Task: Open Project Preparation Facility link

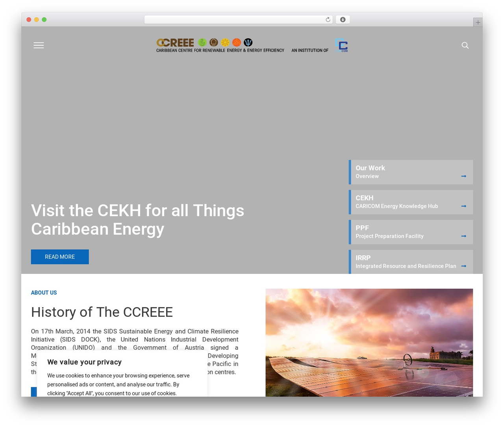Action: [x=411, y=232]
